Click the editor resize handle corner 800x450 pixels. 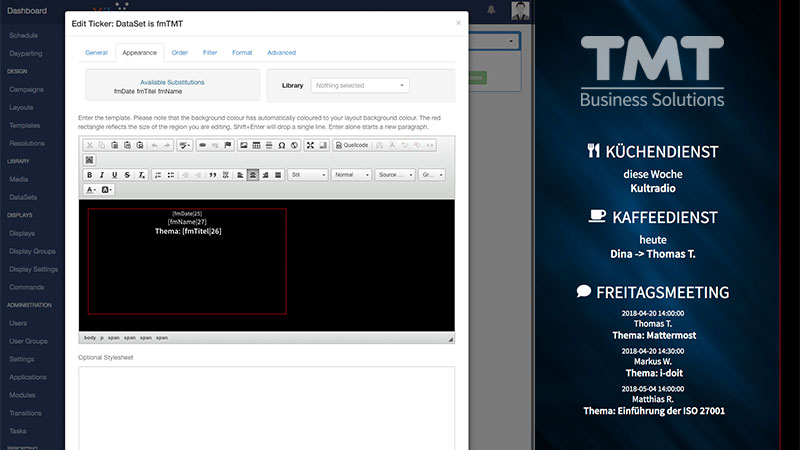coord(451,339)
